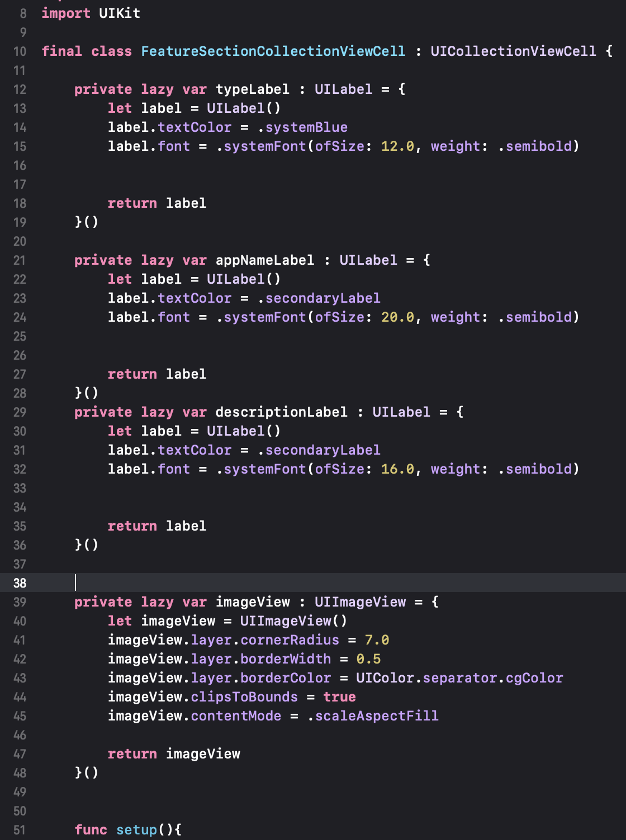Click appNameLabel variable name
626x840 pixels.
click(265, 260)
